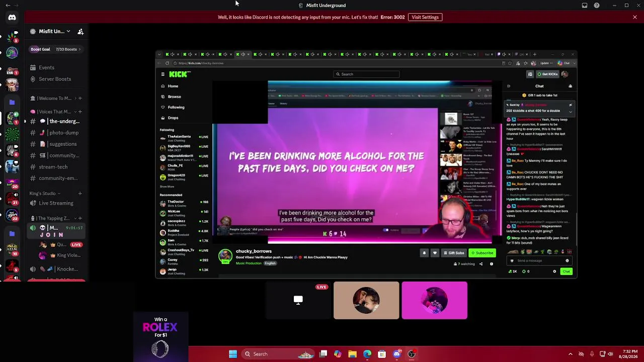The image size is (644, 362).
Task: Open Home in the Kick sidebar
Action: pyautogui.click(x=169, y=86)
